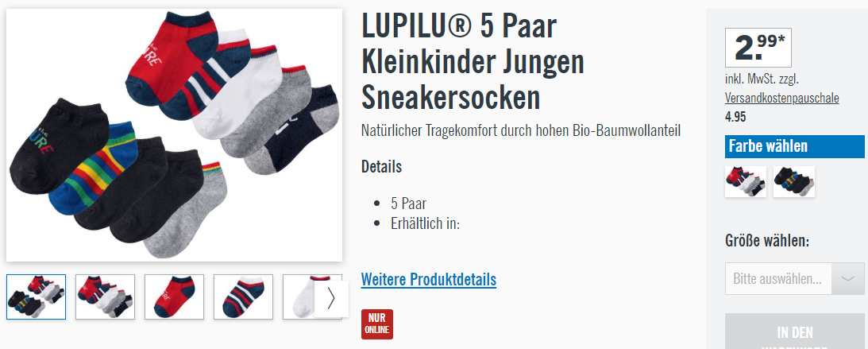Image resolution: width=868 pixels, height=349 pixels.
Task: Select thumbnail of white sock
Action: [299, 297]
